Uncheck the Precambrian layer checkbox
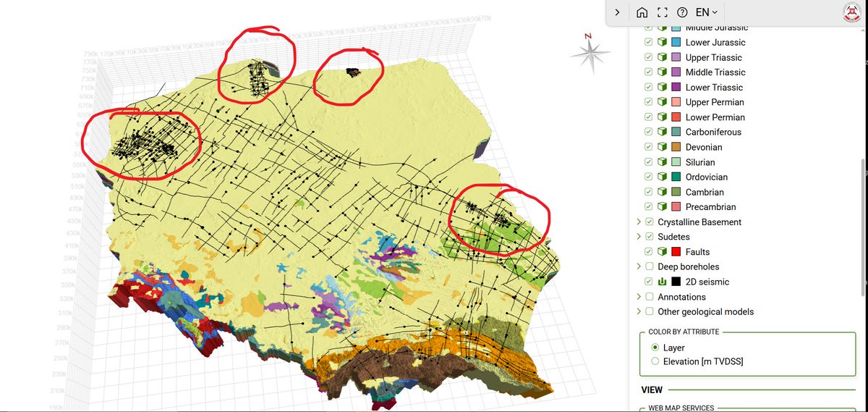Image resolution: width=868 pixels, height=412 pixels. click(x=649, y=207)
